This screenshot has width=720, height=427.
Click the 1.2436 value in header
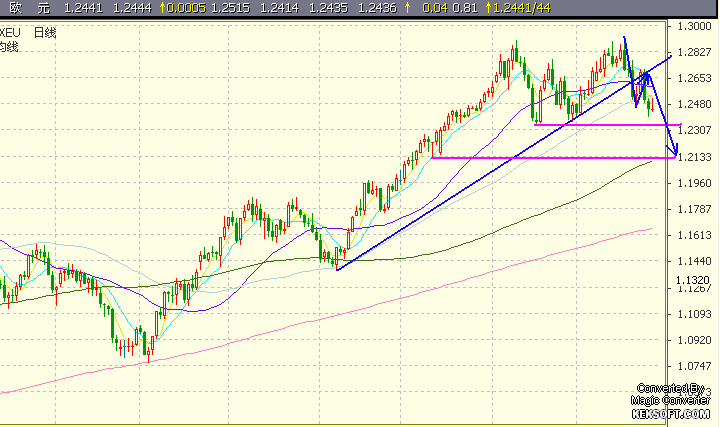[x=377, y=8]
